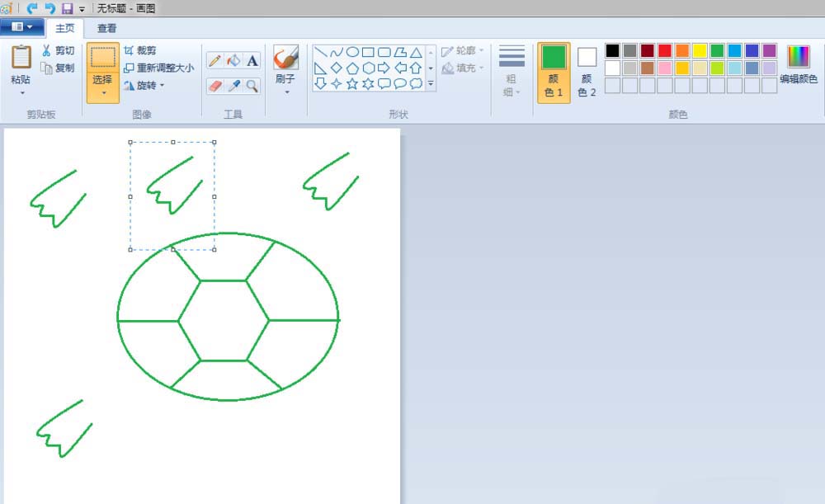Activate Color 2 (颜色 2) background
The height and width of the screenshot is (504, 825).
click(587, 73)
